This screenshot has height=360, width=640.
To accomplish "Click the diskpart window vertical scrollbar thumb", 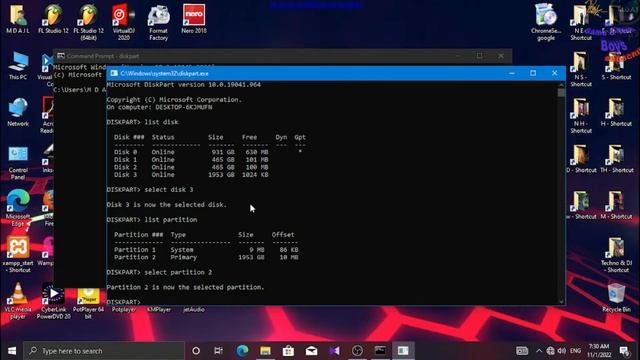I will 561,93.
